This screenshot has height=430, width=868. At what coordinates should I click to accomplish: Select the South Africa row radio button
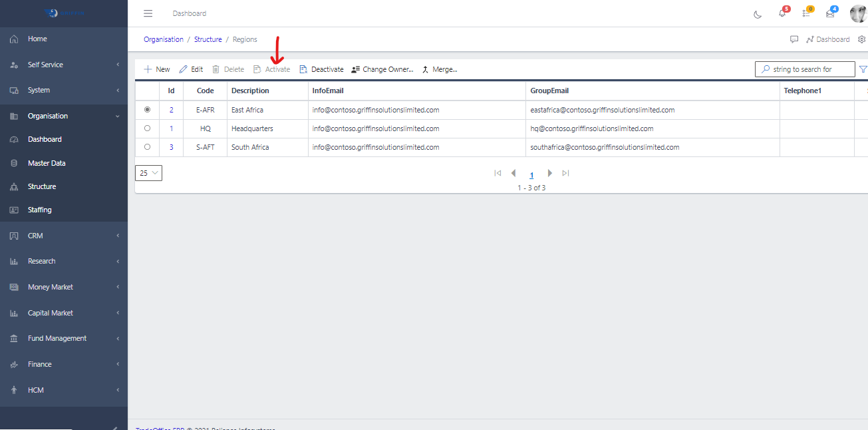point(147,147)
